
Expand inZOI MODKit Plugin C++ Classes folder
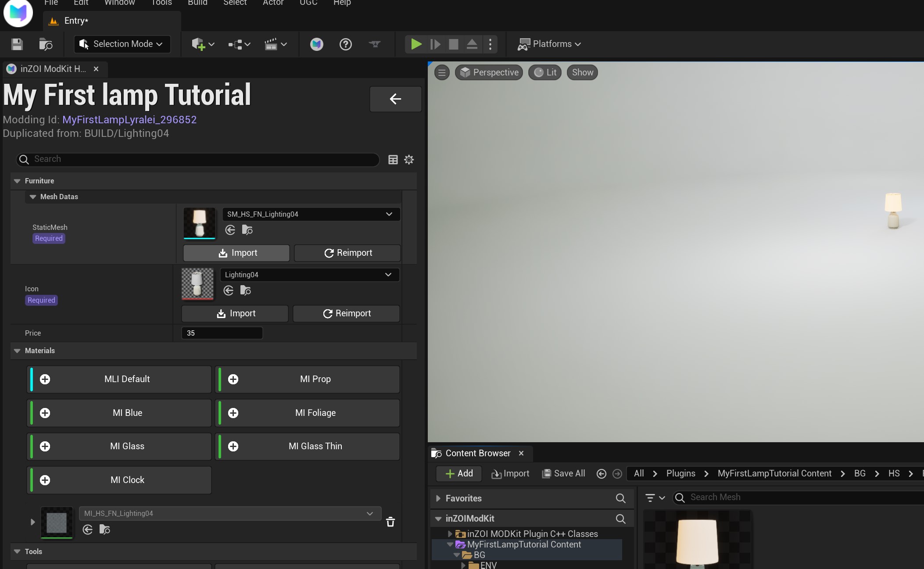[x=450, y=534]
